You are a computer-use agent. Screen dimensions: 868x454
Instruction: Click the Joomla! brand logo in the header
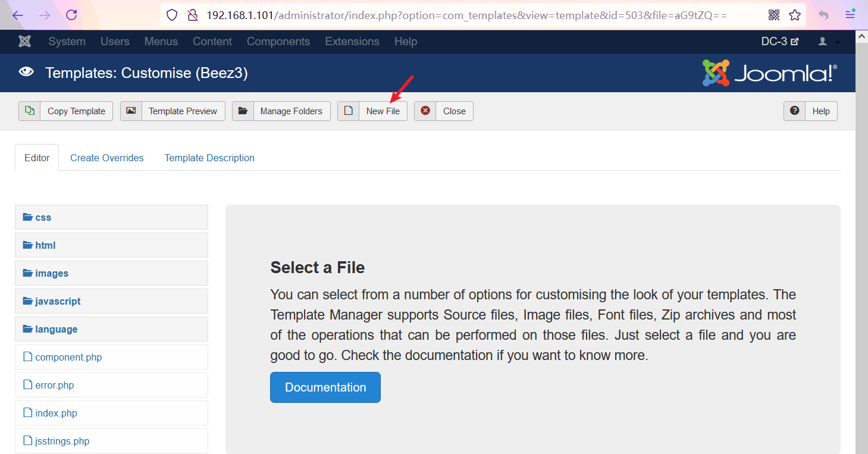[x=770, y=73]
